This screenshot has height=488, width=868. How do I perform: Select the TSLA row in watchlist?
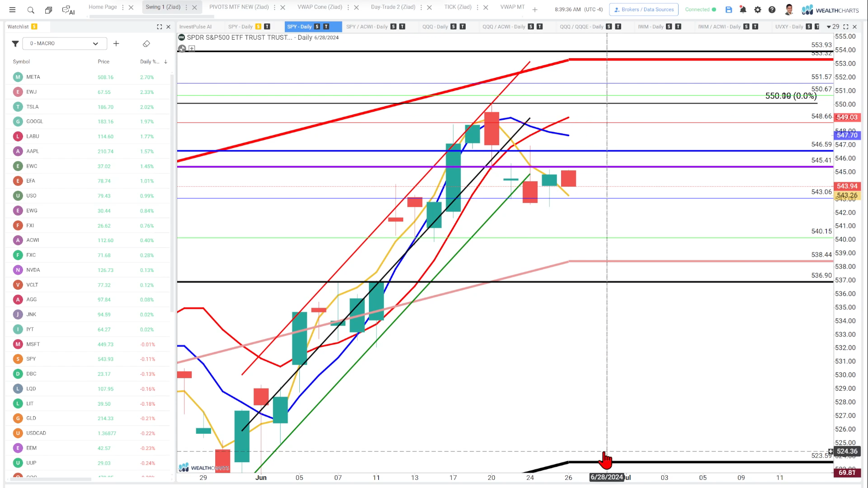tap(88, 107)
